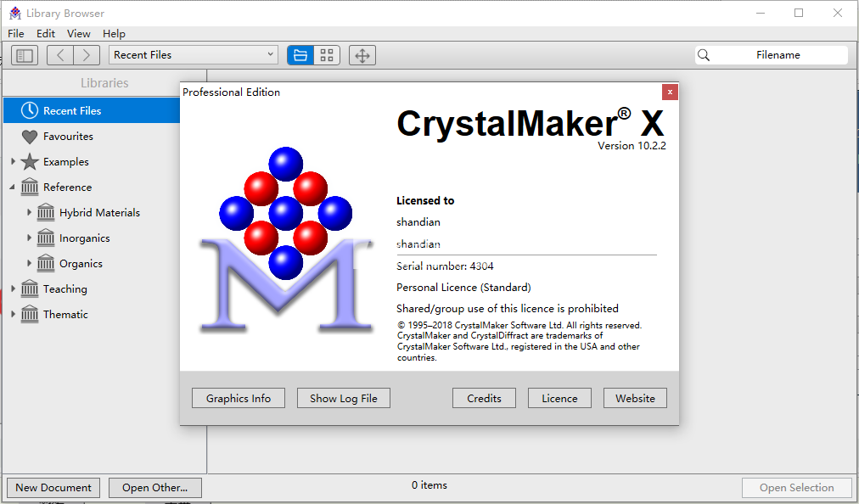The image size is (859, 504).
Task: Select Reference library item
Action: tap(67, 188)
